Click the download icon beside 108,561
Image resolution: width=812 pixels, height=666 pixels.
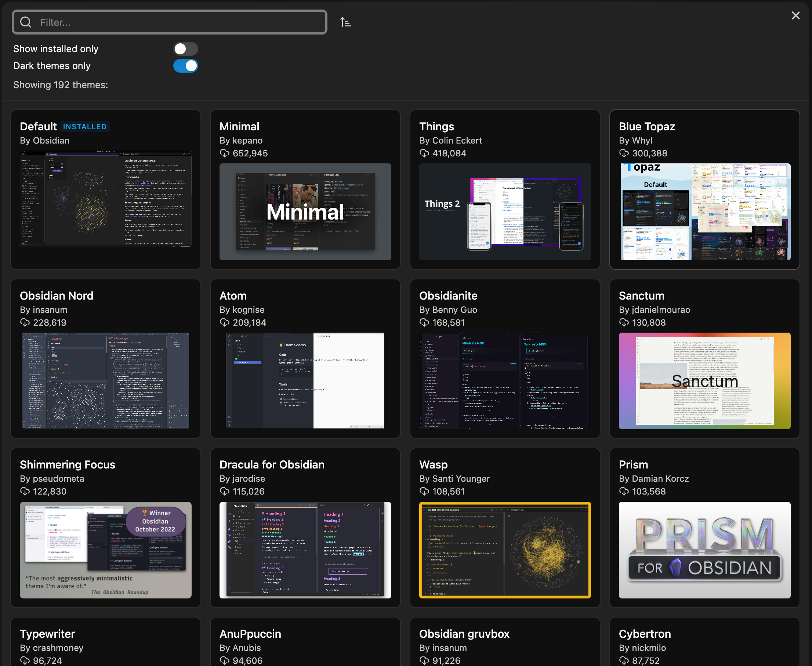click(424, 492)
